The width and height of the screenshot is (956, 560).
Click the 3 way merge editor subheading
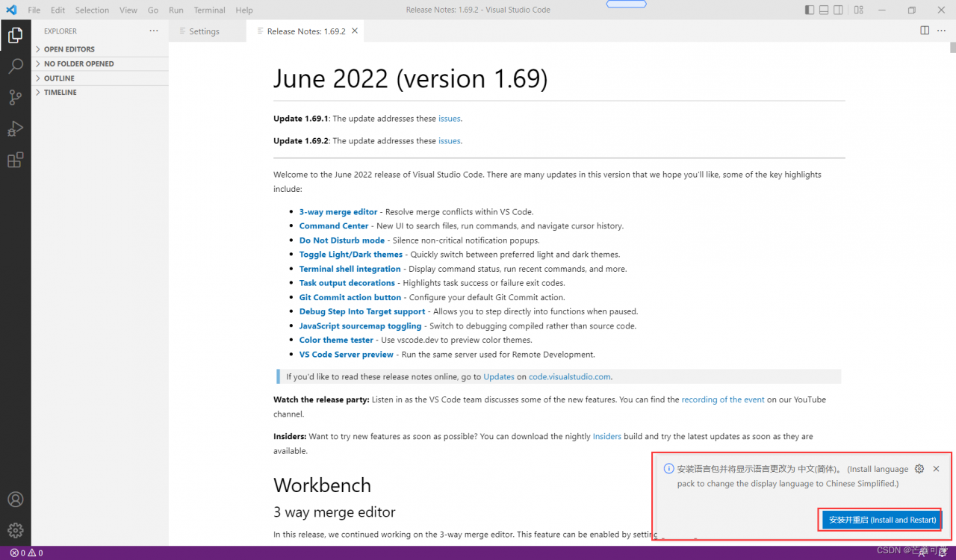point(335,512)
